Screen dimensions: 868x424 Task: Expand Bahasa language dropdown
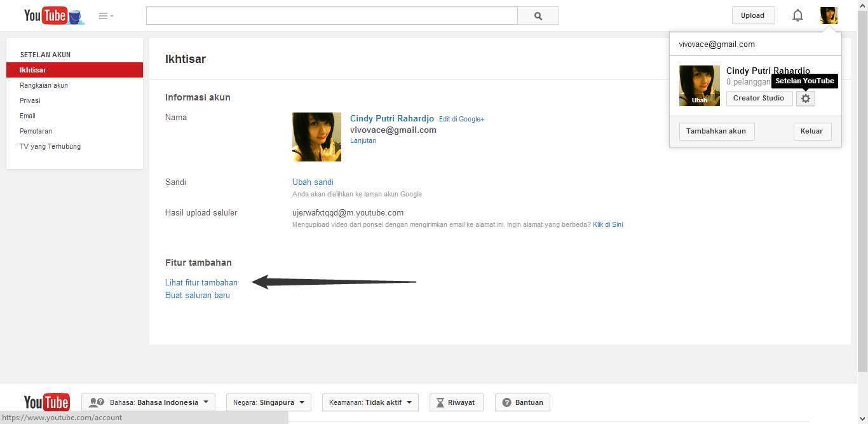148,402
